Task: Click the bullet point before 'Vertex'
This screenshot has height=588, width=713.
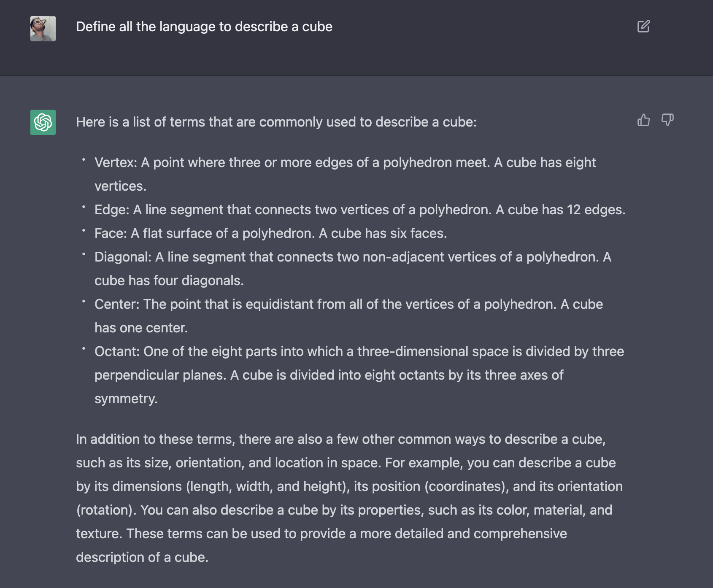Action: 84,159
